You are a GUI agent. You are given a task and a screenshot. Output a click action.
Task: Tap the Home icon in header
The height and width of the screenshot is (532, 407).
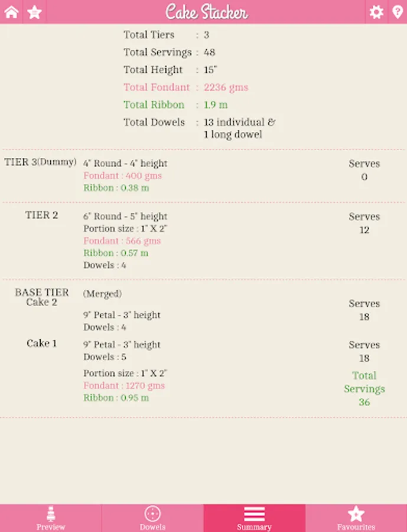click(x=11, y=12)
